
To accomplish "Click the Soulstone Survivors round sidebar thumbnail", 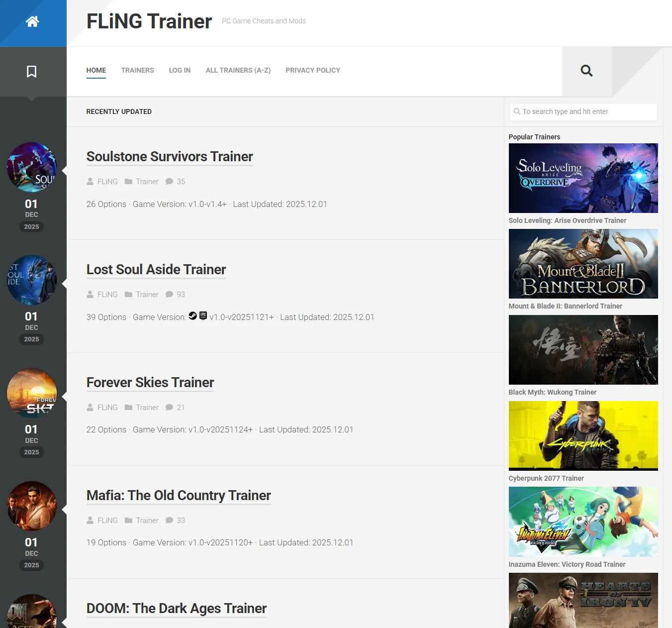I will tap(32, 167).
